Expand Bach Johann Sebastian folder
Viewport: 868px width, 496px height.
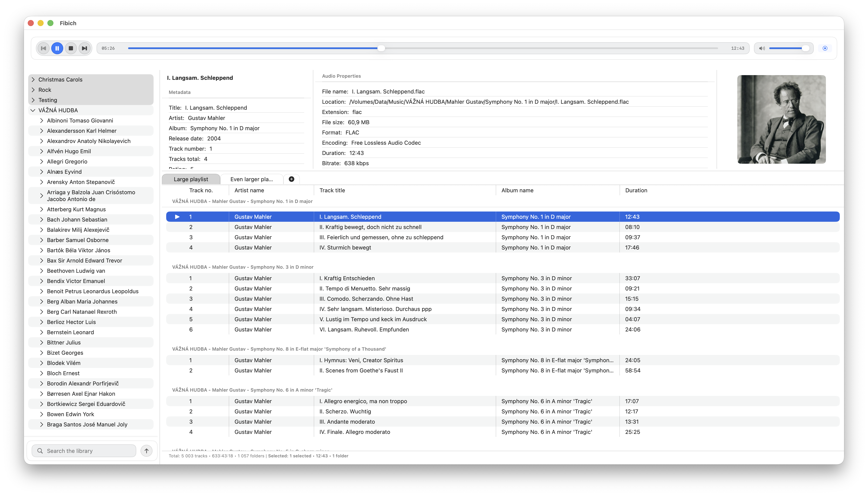[x=42, y=219]
